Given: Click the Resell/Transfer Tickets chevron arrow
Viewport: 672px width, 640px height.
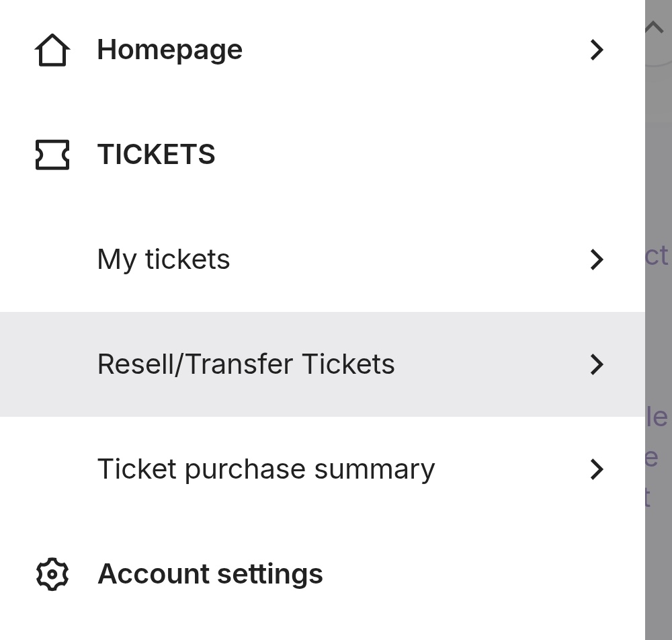Looking at the screenshot, I should tap(596, 364).
